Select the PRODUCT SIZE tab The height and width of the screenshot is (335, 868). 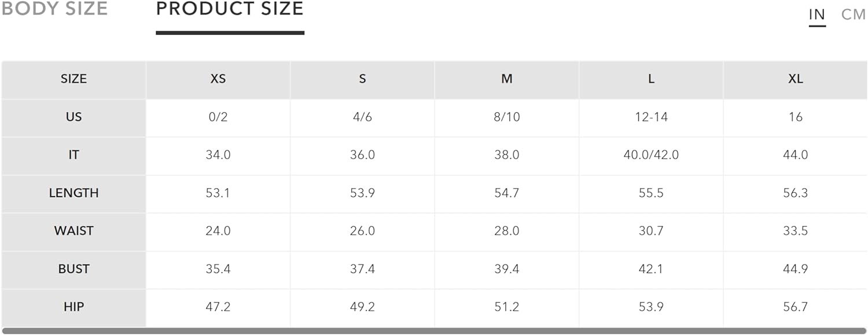(230, 9)
